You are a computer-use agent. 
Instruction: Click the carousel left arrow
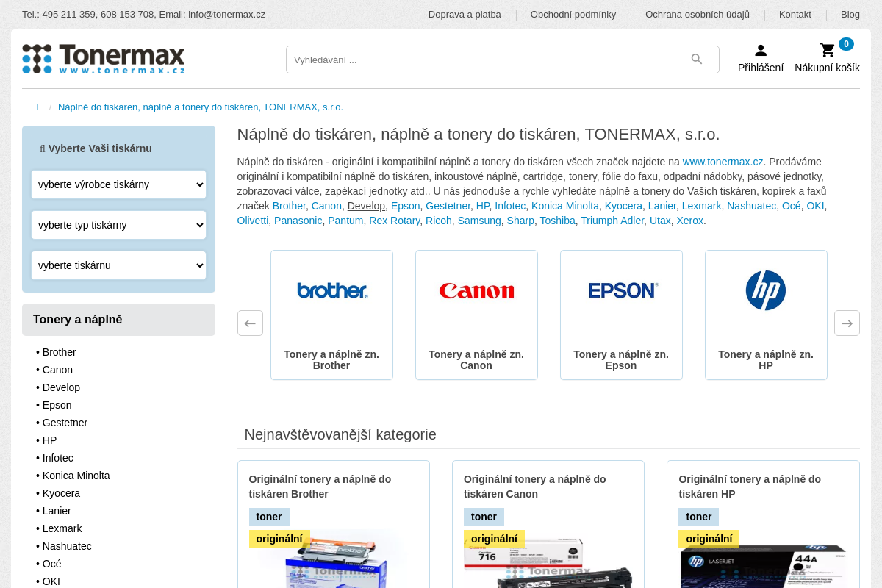(x=250, y=323)
